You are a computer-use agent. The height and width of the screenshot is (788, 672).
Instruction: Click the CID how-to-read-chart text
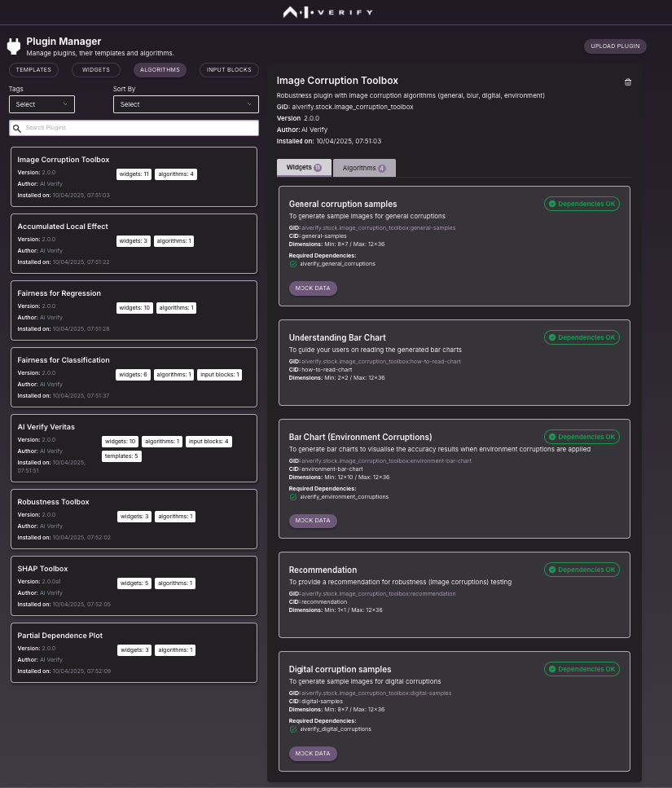click(x=327, y=370)
